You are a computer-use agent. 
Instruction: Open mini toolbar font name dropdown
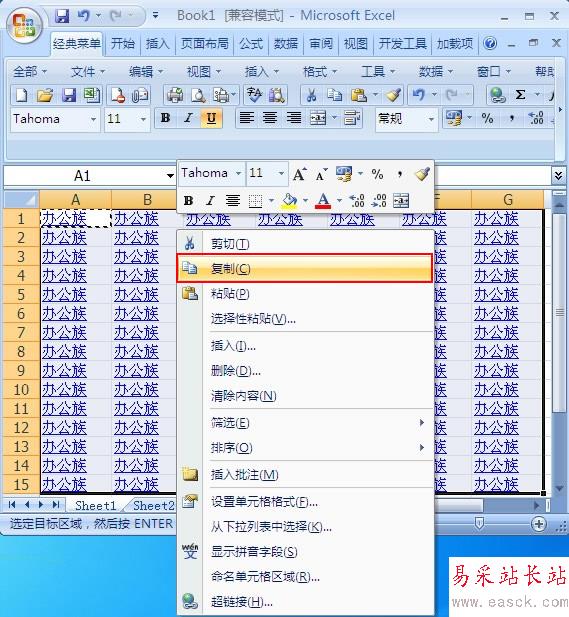pyautogui.click(x=238, y=174)
